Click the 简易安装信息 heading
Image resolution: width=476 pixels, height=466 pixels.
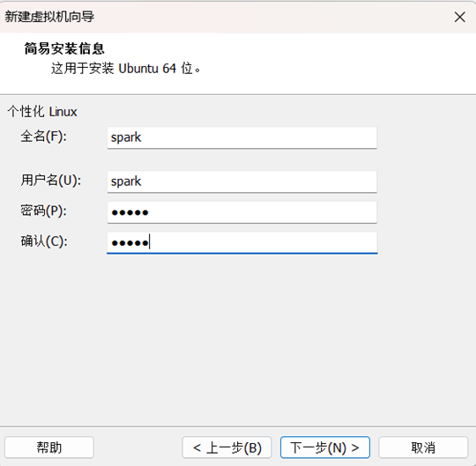coord(64,48)
